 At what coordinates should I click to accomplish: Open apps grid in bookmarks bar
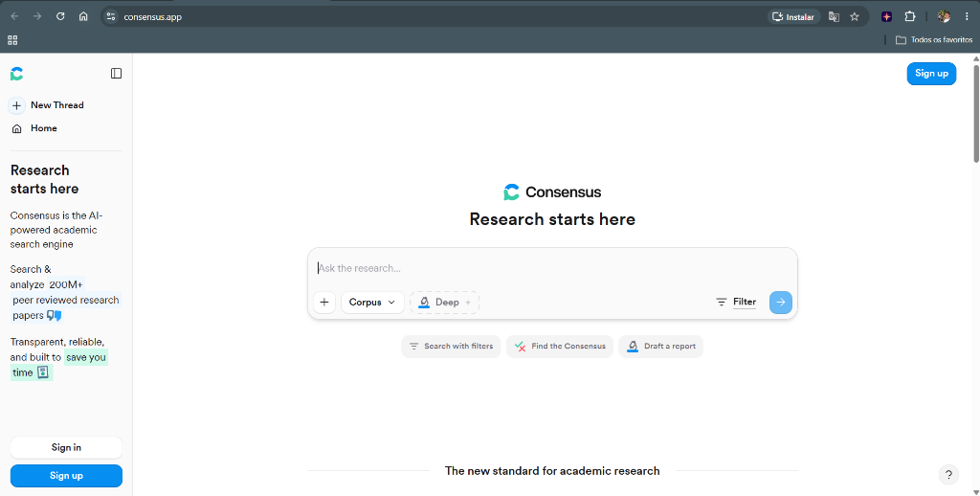tap(12, 40)
